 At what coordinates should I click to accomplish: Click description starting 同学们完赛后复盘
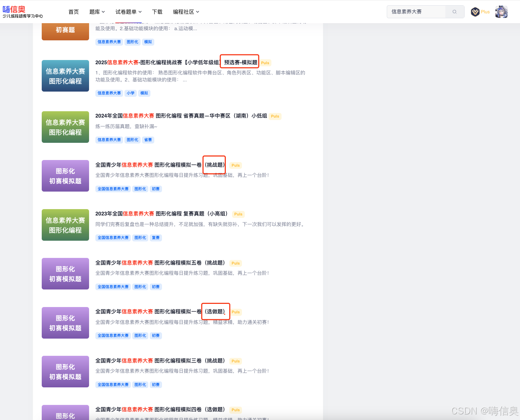(x=201, y=224)
